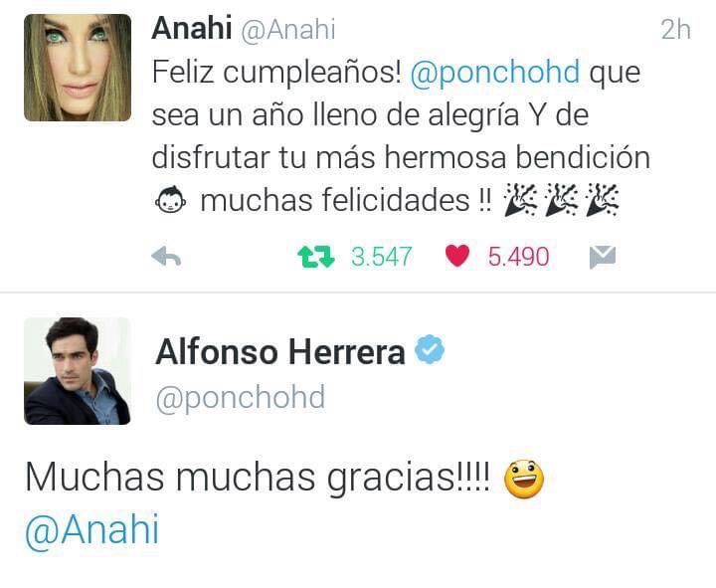Tap the red heart like icon
716x588 pixels.
point(457,256)
